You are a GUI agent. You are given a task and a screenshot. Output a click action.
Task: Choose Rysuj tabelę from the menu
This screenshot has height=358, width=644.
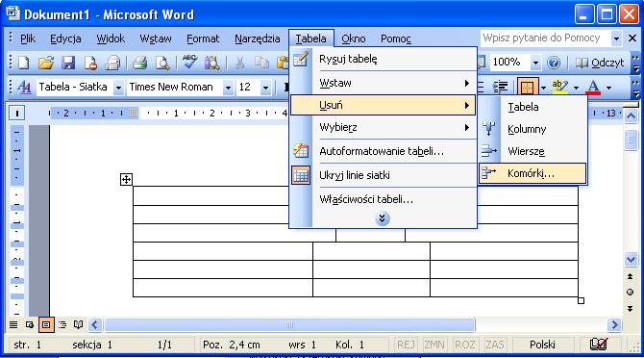383,60
